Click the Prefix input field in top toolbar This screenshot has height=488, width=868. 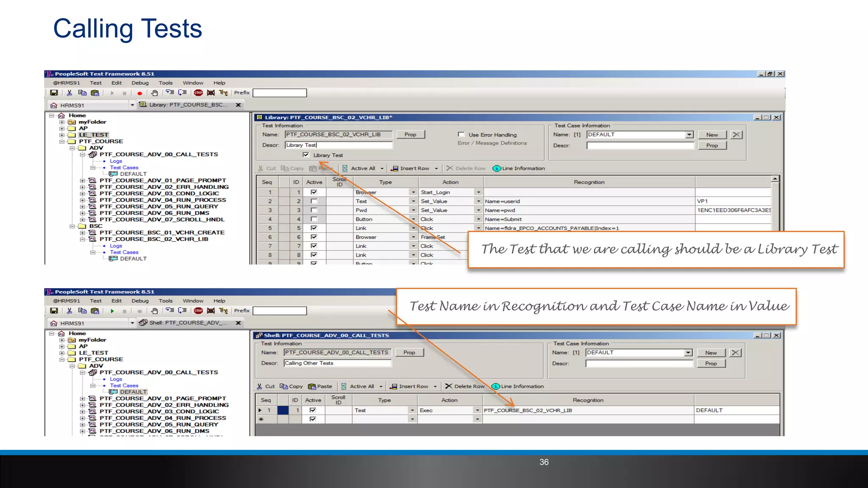tap(280, 93)
